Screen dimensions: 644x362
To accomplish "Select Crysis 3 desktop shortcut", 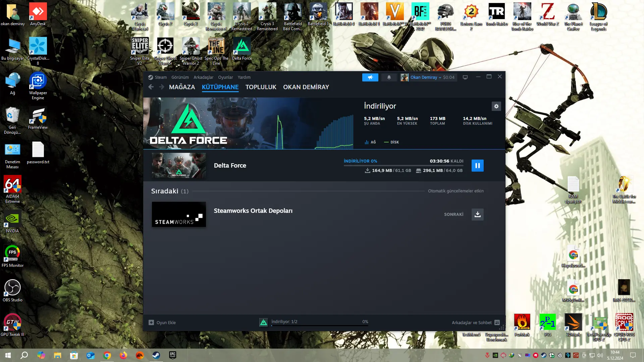I will click(191, 14).
